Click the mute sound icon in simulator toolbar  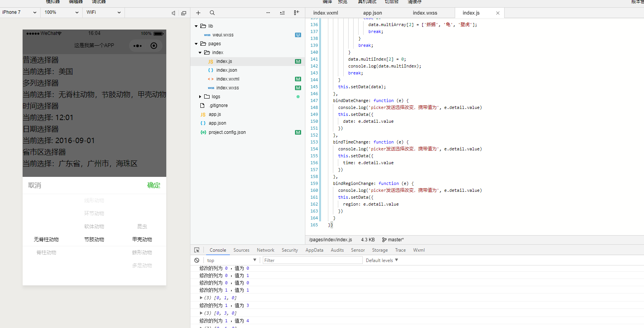(x=173, y=13)
